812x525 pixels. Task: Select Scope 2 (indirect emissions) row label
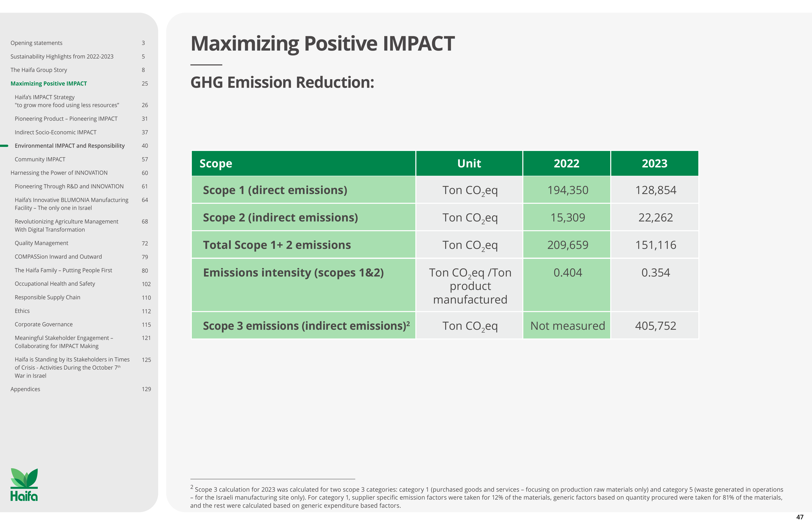coord(281,218)
